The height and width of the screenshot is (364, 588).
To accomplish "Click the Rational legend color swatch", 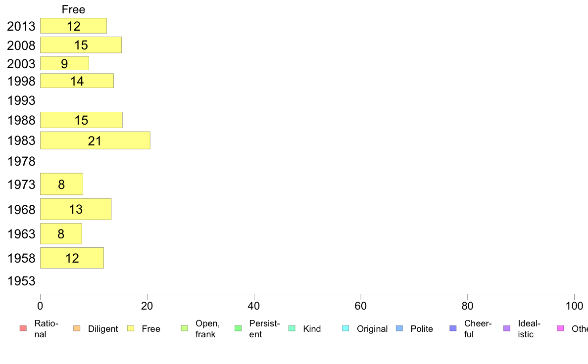I will (23, 328).
